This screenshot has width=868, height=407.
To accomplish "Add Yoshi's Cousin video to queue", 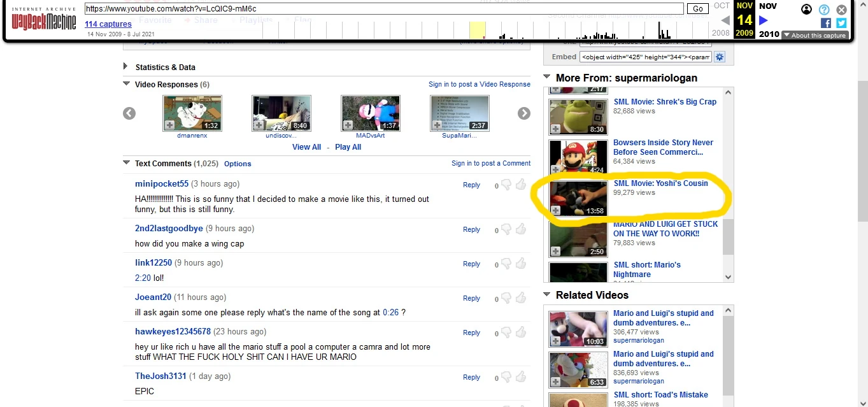I will [555, 210].
